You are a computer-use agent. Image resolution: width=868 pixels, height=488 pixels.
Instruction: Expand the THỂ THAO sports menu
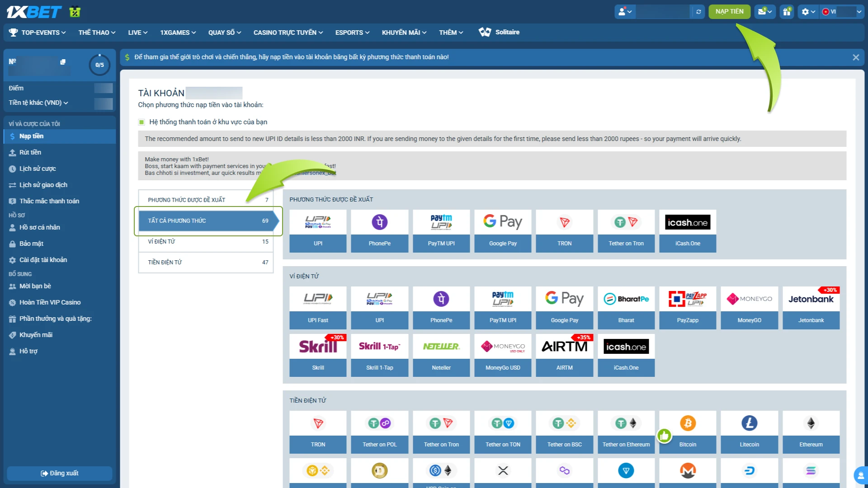click(97, 33)
